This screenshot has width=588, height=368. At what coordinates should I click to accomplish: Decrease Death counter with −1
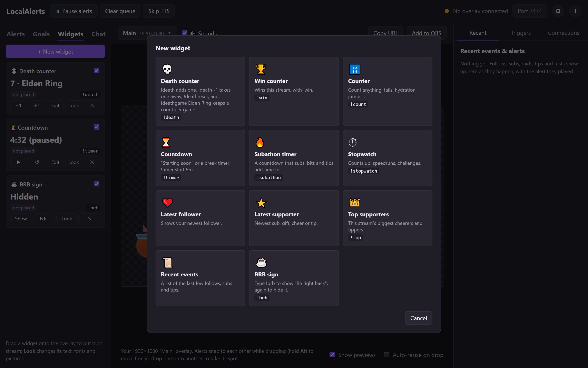pos(18,105)
